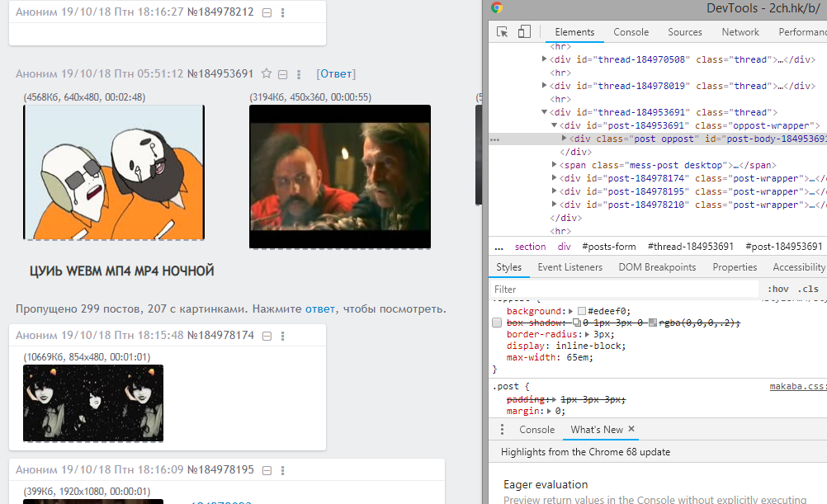Switch to the Elements panel tab

[x=574, y=32]
